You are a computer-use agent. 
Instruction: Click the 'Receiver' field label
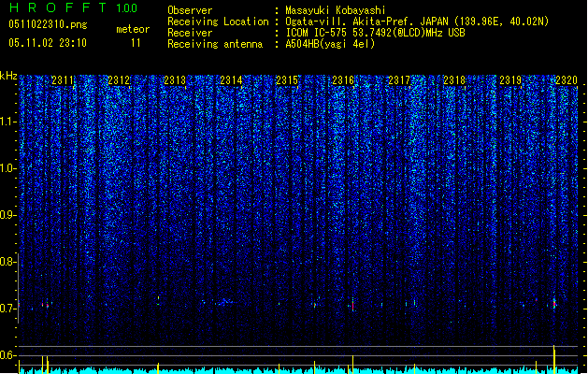(x=190, y=33)
